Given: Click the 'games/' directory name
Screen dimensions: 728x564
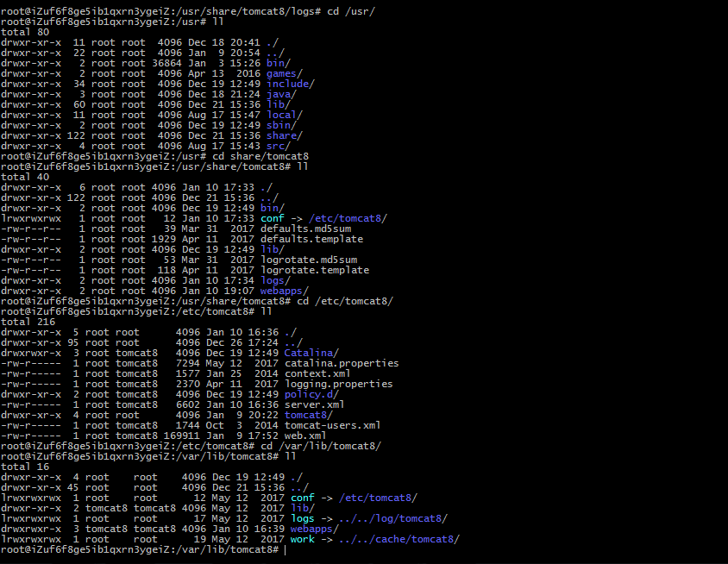Looking at the screenshot, I should 284,73.
